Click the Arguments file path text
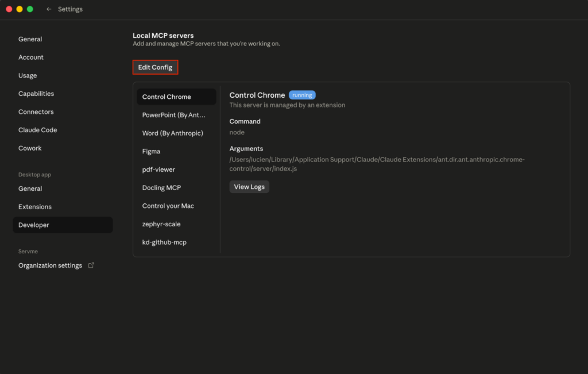This screenshot has width=588, height=374. click(x=377, y=164)
